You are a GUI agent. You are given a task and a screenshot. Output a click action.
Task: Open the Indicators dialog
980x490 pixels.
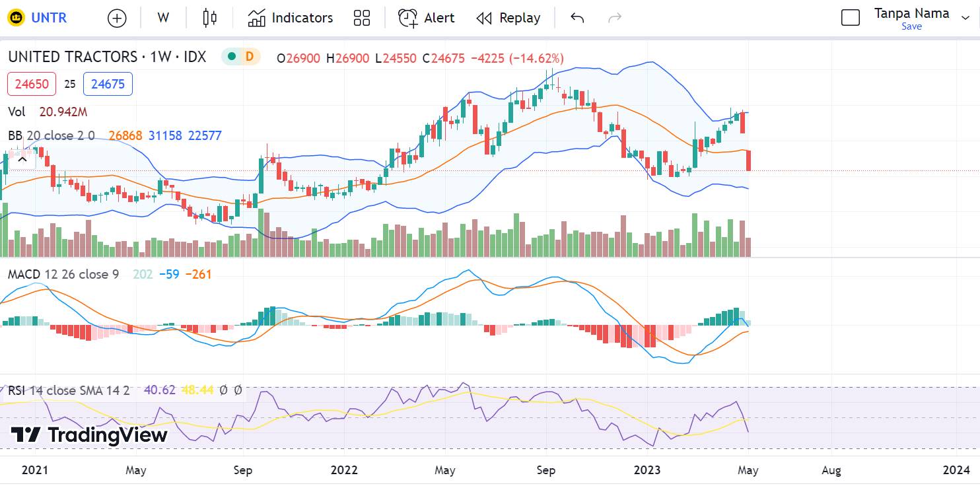(291, 18)
